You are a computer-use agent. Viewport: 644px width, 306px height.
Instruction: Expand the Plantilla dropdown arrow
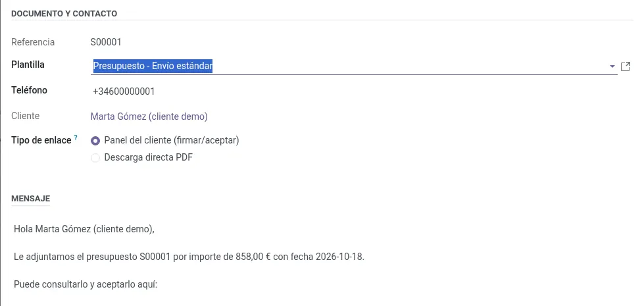(x=612, y=66)
